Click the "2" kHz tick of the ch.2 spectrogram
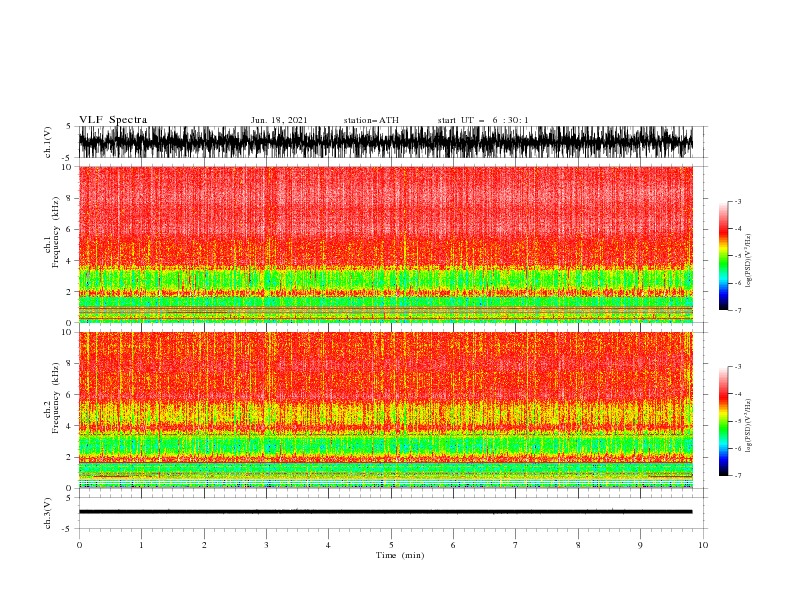The width and height of the screenshot is (792, 612). [69, 457]
